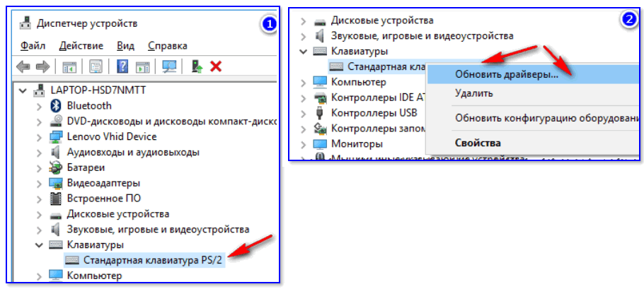The image size is (644, 289).
Task: Click the update driver icon with green arrow
Action: coord(197,66)
